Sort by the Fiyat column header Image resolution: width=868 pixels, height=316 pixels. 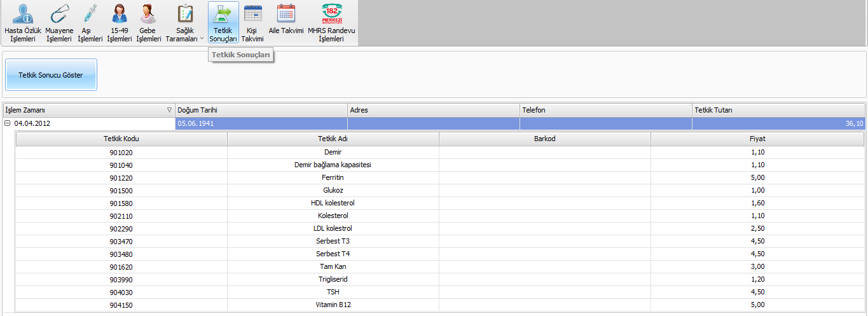pos(757,139)
